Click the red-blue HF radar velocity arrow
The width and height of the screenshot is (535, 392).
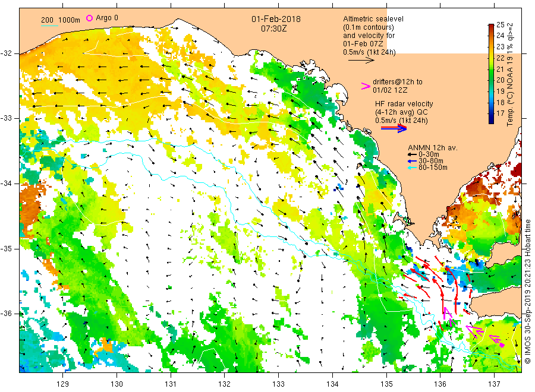pos(394,128)
